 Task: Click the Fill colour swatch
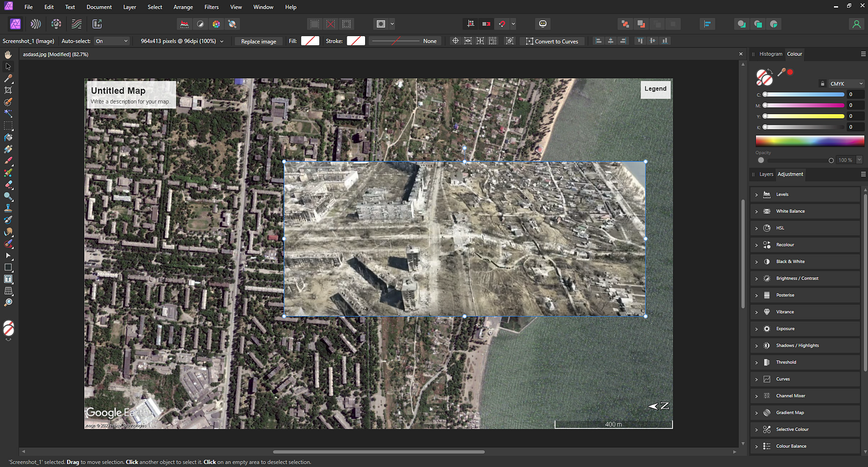(x=310, y=41)
